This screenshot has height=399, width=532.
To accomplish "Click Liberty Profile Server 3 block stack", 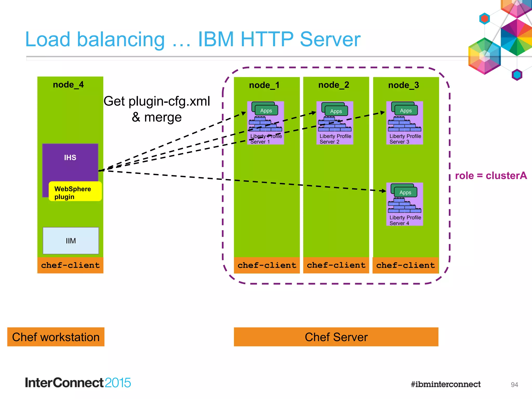I will tap(404, 125).
